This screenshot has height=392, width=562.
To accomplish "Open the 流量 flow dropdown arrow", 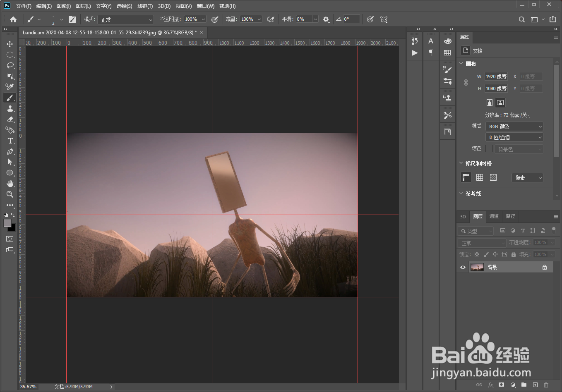I will 259,19.
